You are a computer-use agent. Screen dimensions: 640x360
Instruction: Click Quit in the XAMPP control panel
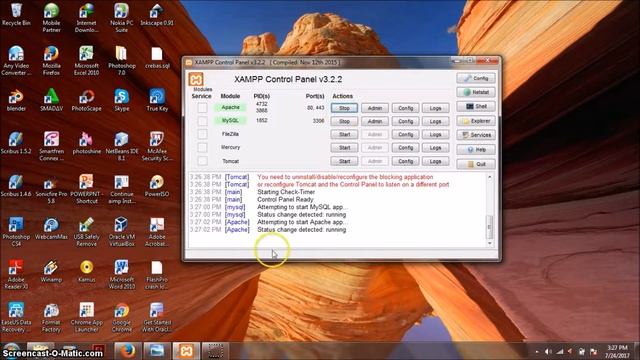click(x=476, y=164)
